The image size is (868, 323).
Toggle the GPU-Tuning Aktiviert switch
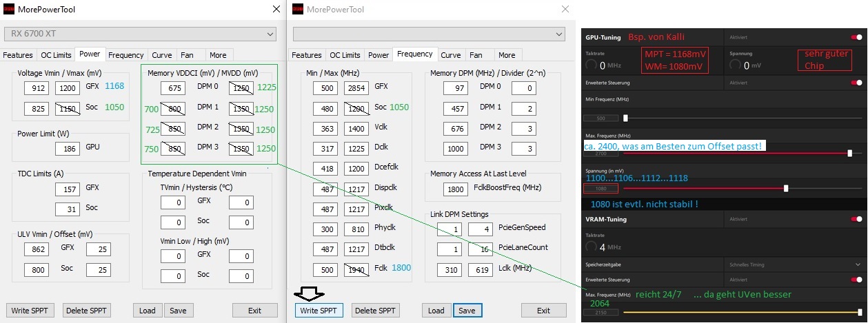(856, 37)
